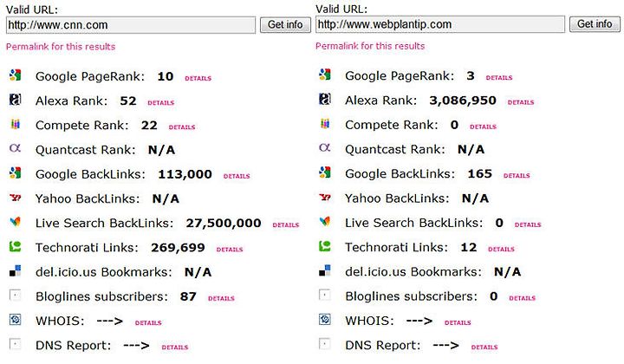Click del.icio.us icon in cnn.com results

(x=15, y=271)
